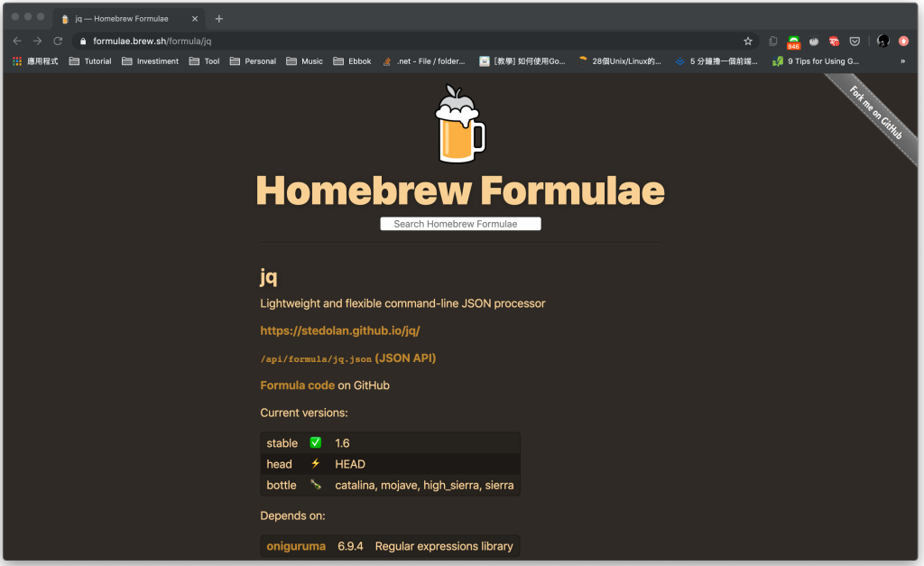Open the Investiment bookmarks folder
This screenshot has width=924, height=566.
click(151, 61)
